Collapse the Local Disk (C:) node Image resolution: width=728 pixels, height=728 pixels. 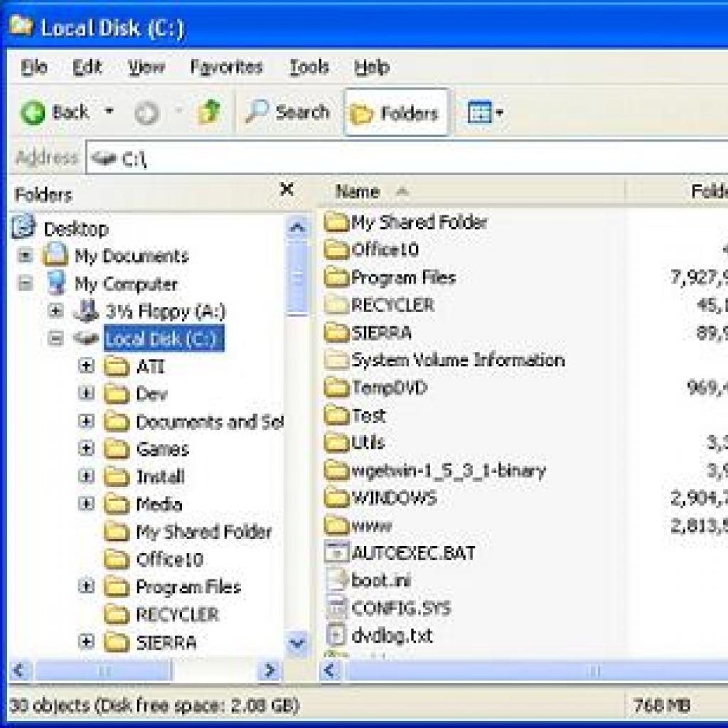[x=55, y=338]
